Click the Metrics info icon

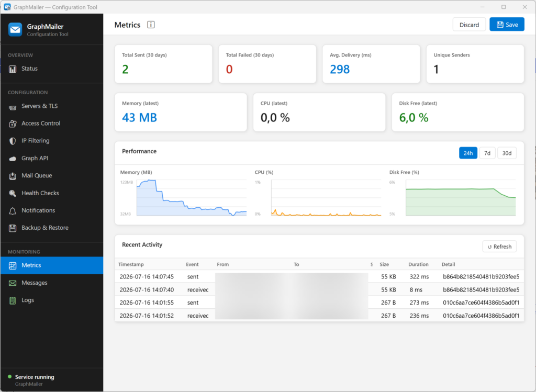tap(151, 25)
